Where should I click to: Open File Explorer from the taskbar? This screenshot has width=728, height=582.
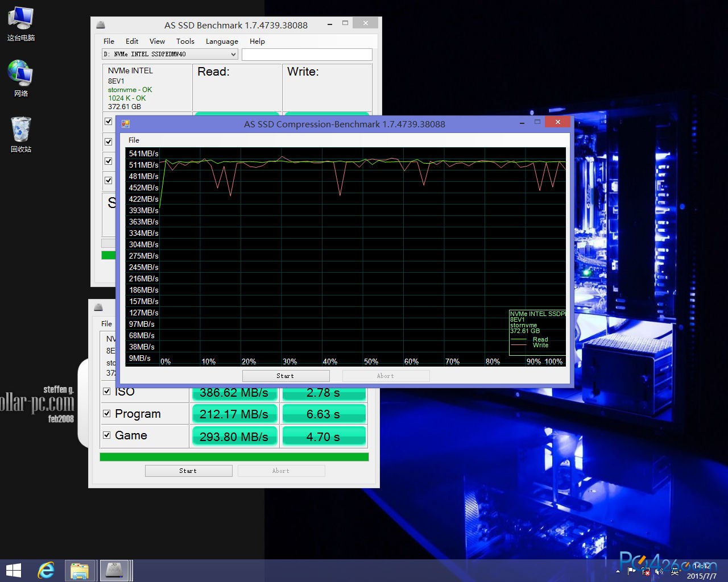(x=80, y=570)
